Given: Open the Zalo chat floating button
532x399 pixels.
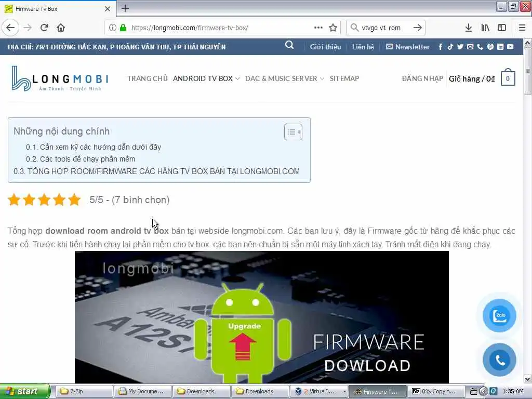Looking at the screenshot, I should click(x=499, y=315).
